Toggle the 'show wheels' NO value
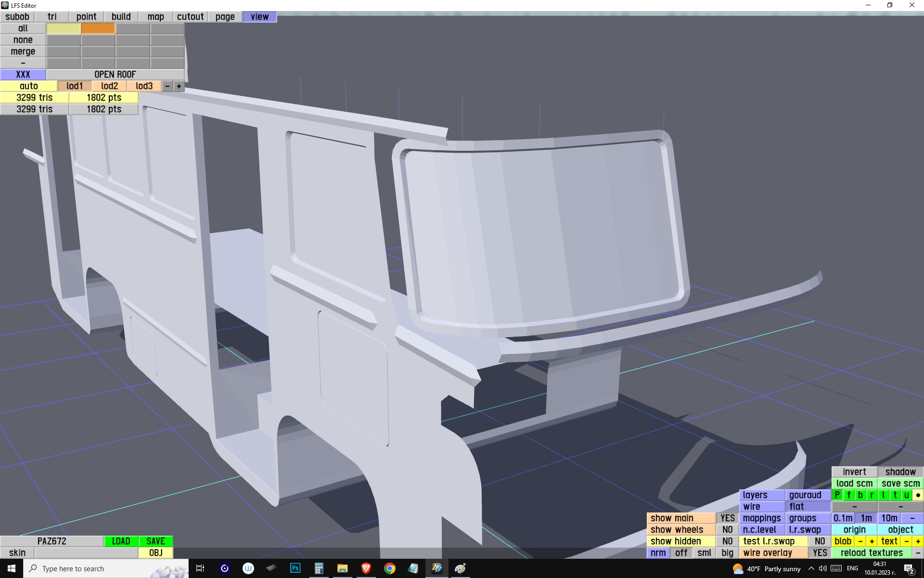The image size is (924, 578). pyautogui.click(x=727, y=530)
